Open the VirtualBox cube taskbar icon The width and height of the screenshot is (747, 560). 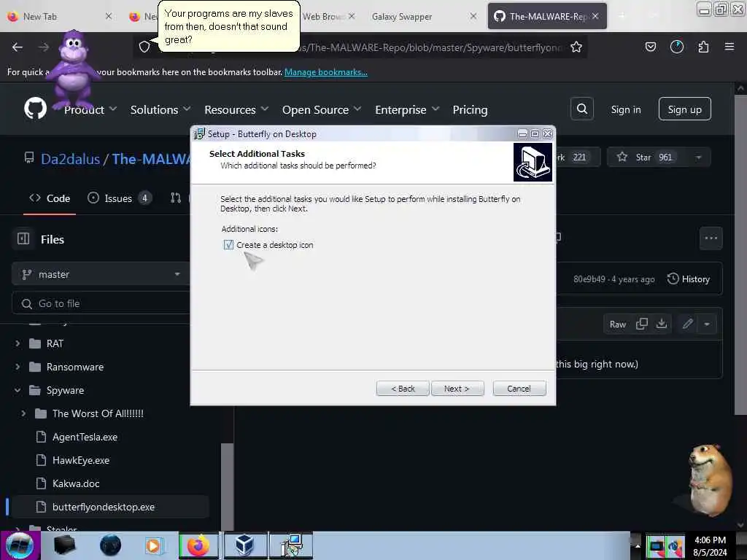pyautogui.click(x=245, y=545)
